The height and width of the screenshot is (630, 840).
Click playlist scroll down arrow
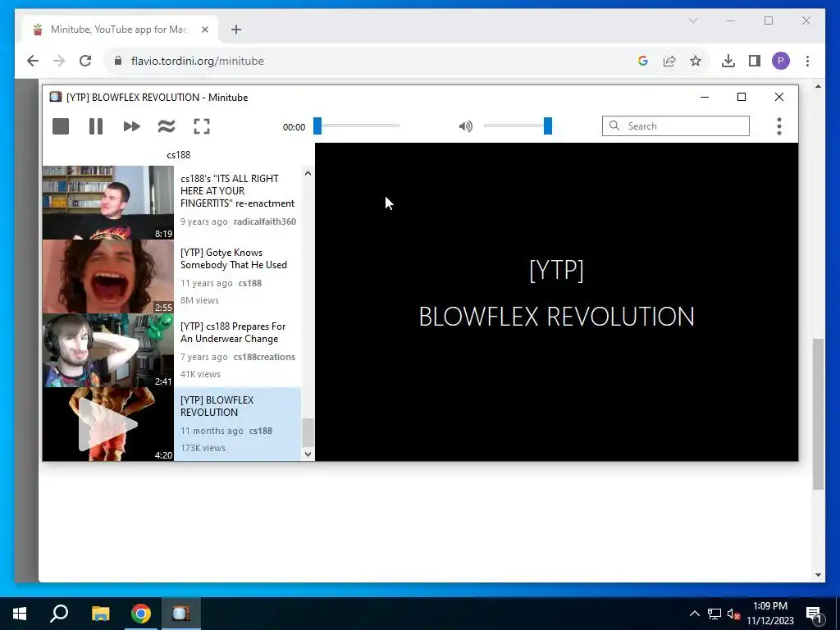(x=308, y=454)
